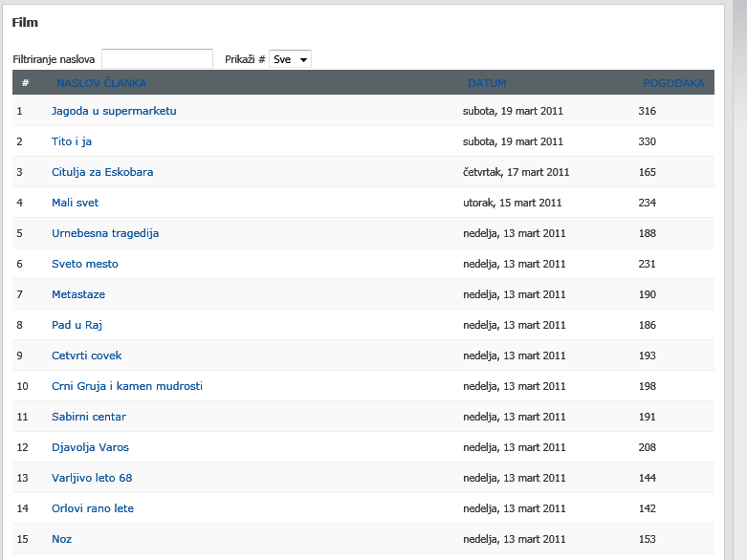Open 'Orlovi rano lete' article
The image size is (747, 560).
coord(93,508)
